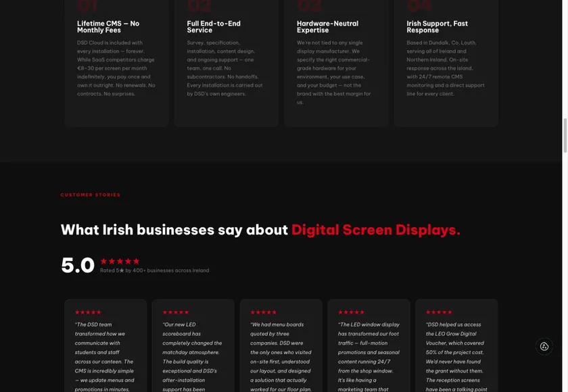Screen dimensions: 568x392
Task: Click the stars on the 'The DSD team' testimonial
Action: (x=88, y=312)
